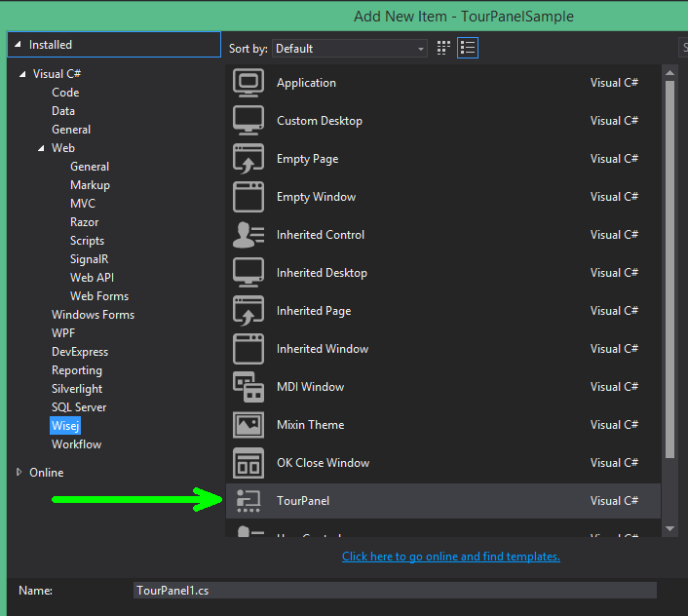Expand the Online tree node
The image size is (688, 616).
click(x=19, y=472)
